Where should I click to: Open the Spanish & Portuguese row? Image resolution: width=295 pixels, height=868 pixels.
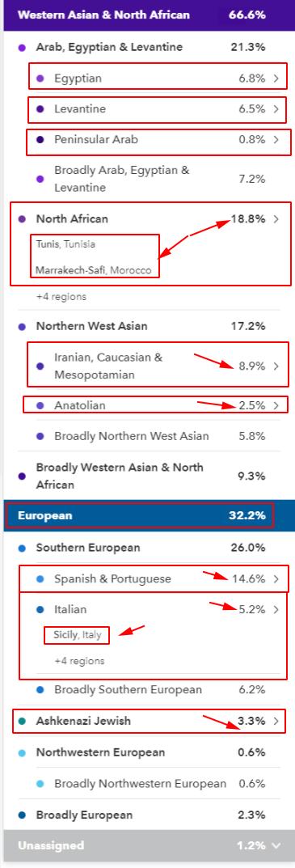[153, 579]
